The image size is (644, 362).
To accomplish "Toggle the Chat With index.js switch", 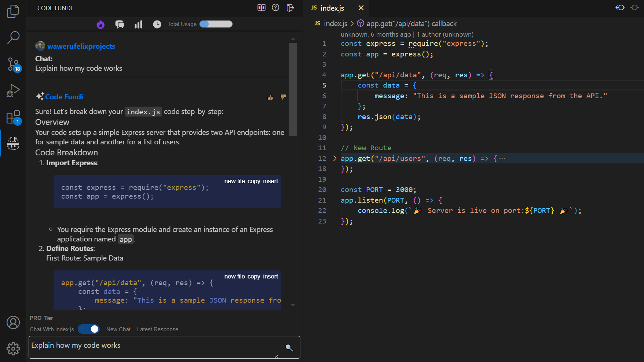I will [x=88, y=329].
